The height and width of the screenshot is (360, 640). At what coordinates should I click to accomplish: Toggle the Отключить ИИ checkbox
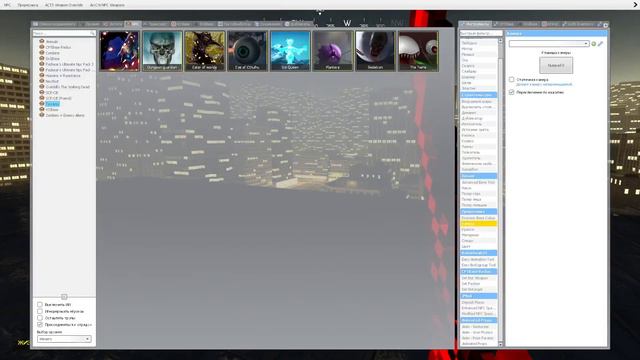click(40, 304)
